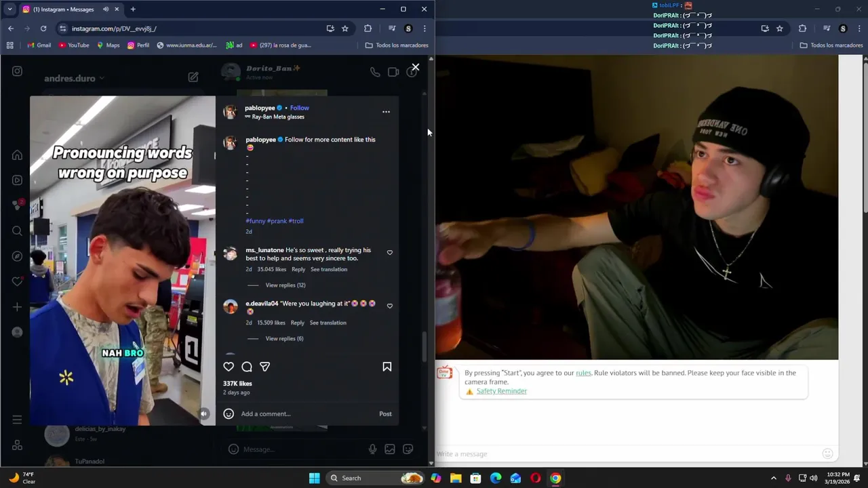Image resolution: width=868 pixels, height=488 pixels.
Task: Start a video call with Dorito_Ban
Action: pyautogui.click(x=393, y=72)
